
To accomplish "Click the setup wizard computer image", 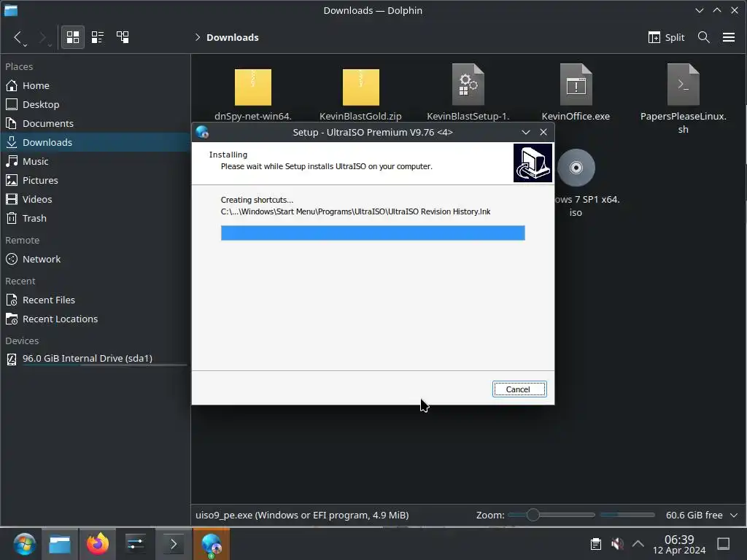I will (x=533, y=163).
